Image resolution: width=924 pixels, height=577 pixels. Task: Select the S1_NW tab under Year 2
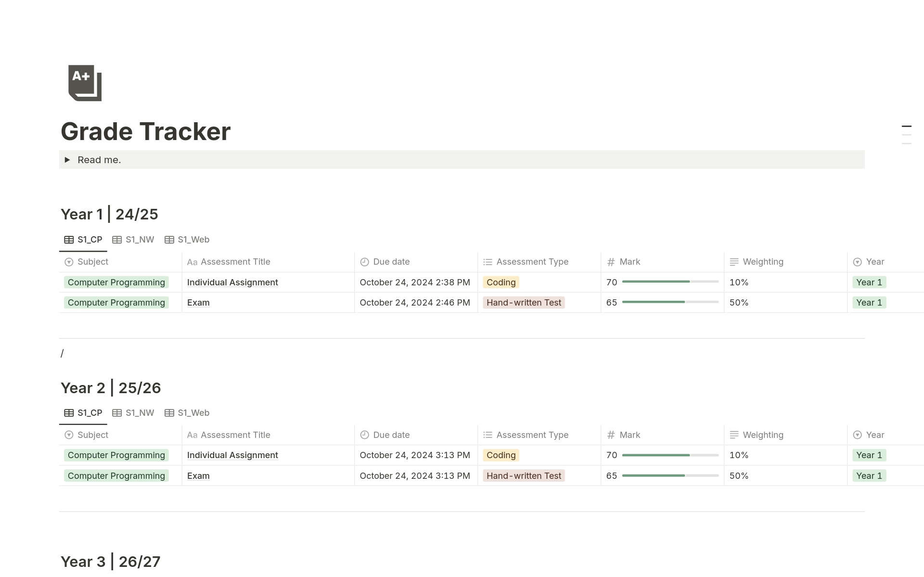click(x=133, y=413)
